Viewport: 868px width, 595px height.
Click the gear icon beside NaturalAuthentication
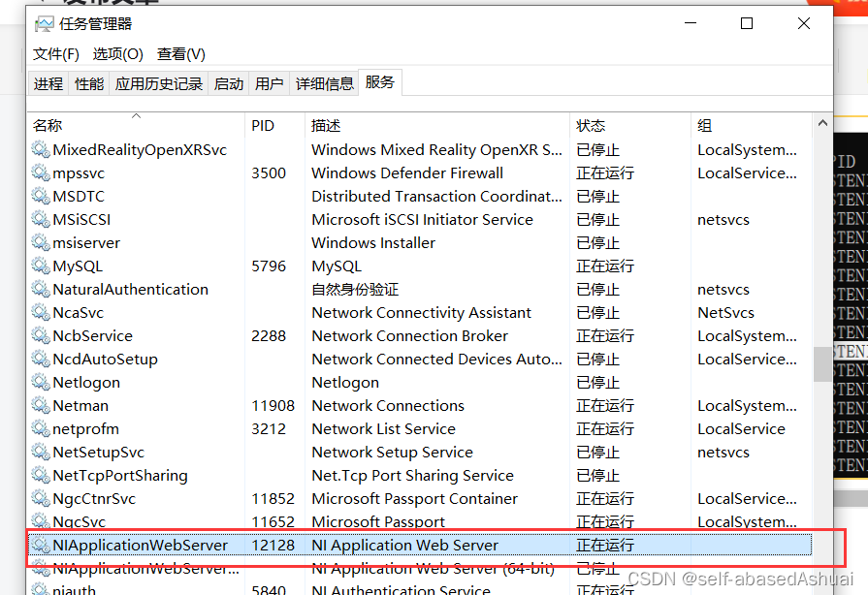click(x=41, y=289)
